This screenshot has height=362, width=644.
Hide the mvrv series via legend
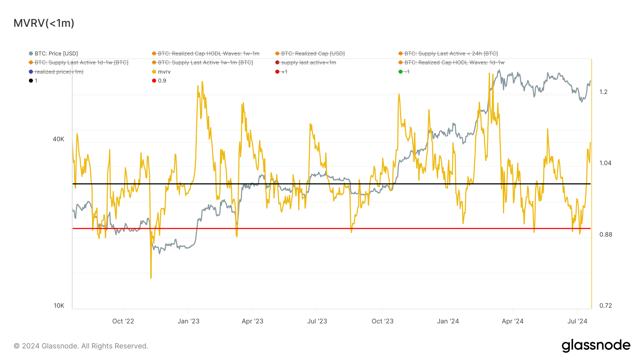161,72
